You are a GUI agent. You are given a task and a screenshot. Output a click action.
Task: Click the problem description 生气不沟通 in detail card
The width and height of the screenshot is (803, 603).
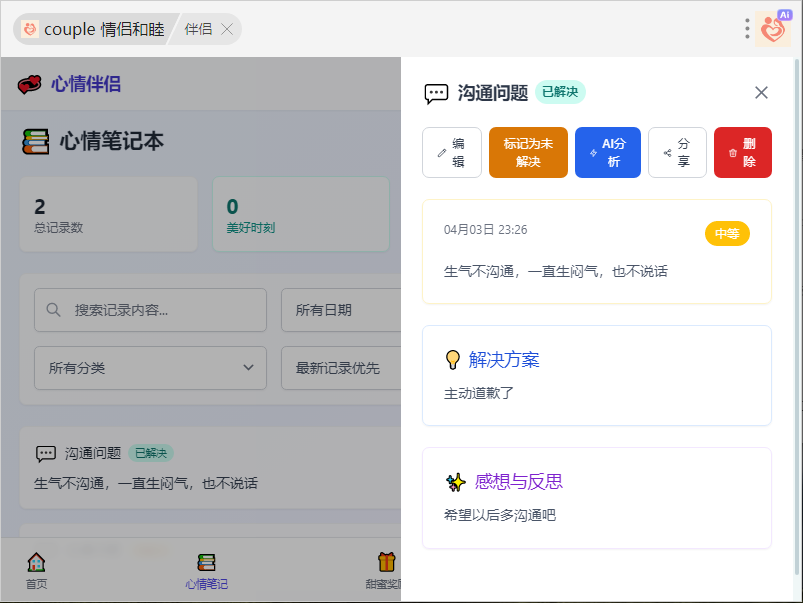pyautogui.click(x=556, y=272)
